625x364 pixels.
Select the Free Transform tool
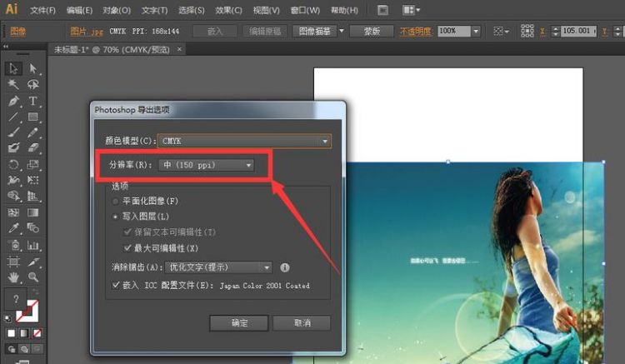point(33,180)
